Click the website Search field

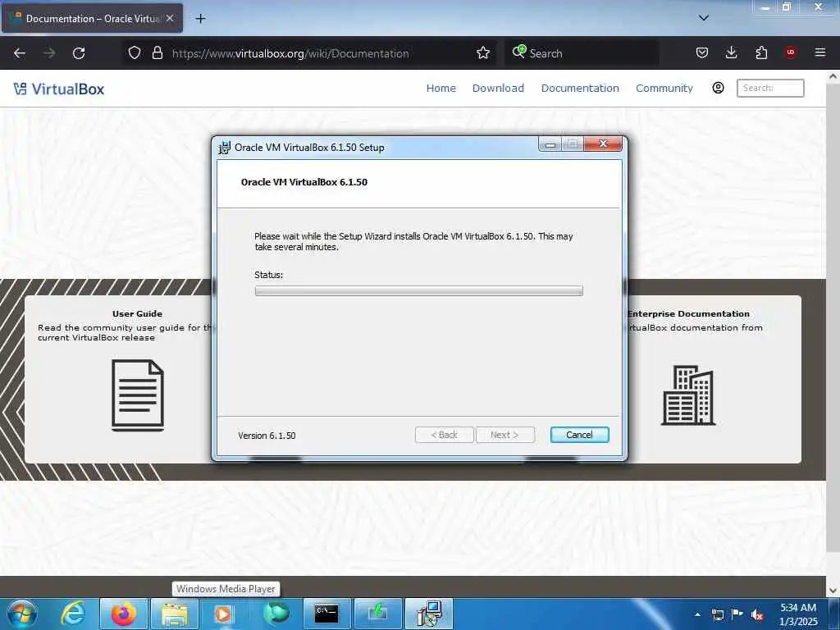click(770, 88)
